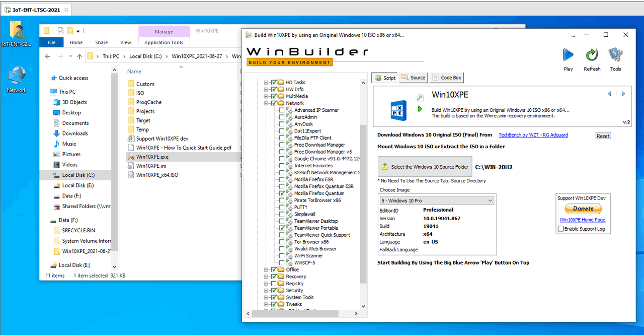Image resolution: width=644 pixels, height=335 pixels.
Task: Click the Back arrow in File Explorer
Action: tap(48, 56)
